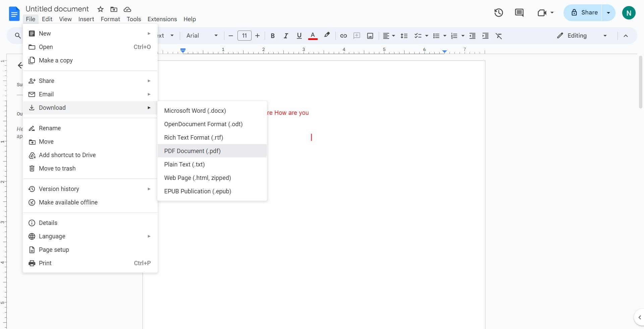Image resolution: width=644 pixels, height=329 pixels.
Task: Choose Make a copy from File menu
Action: point(56,60)
